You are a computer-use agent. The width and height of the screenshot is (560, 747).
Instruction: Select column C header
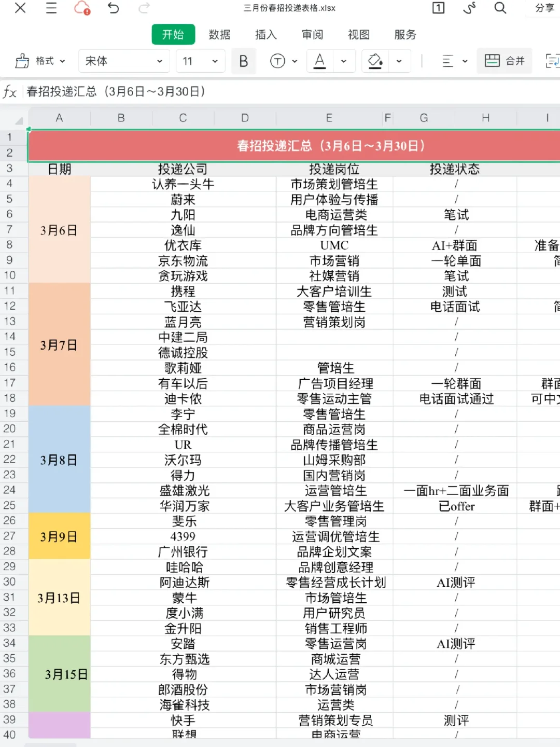click(183, 118)
